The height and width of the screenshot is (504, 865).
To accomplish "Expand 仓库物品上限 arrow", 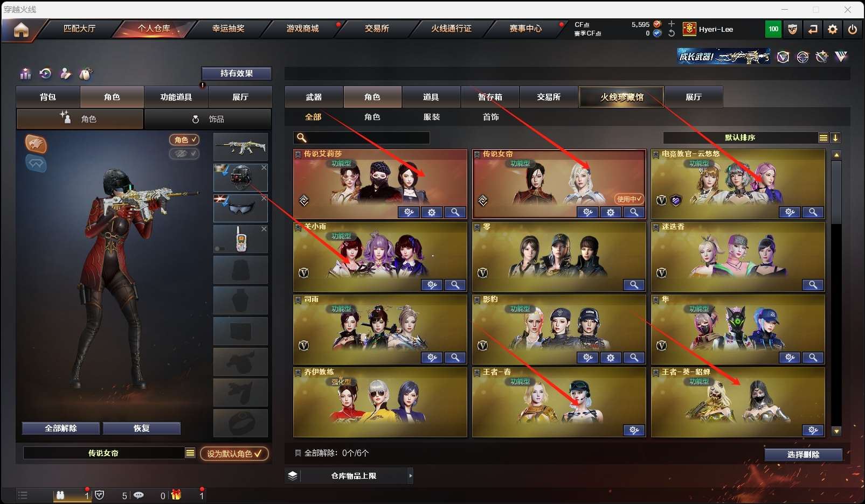I will (x=410, y=475).
